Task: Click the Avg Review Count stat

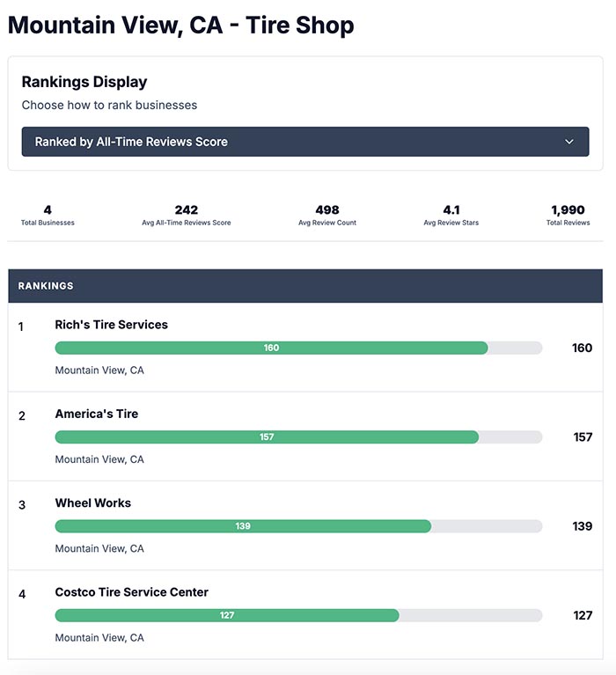Action: 327,216
